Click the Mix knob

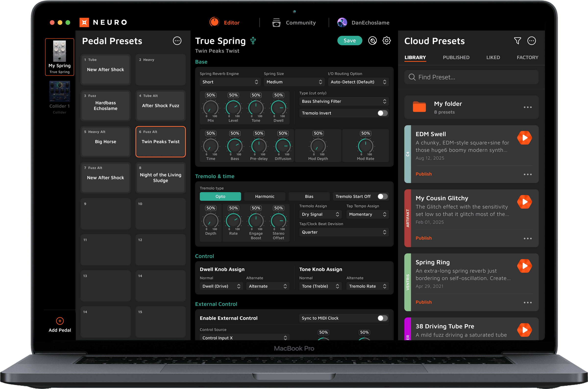tap(211, 108)
